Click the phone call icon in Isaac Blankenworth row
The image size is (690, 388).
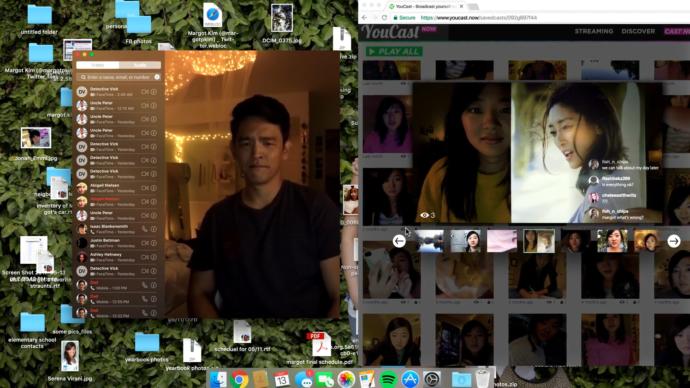point(145,229)
